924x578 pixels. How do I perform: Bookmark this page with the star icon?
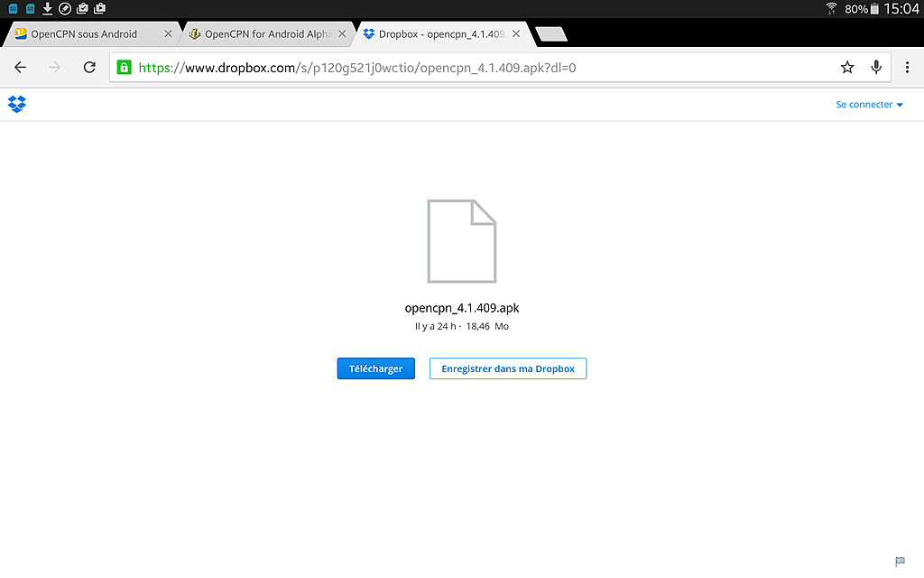(x=847, y=67)
